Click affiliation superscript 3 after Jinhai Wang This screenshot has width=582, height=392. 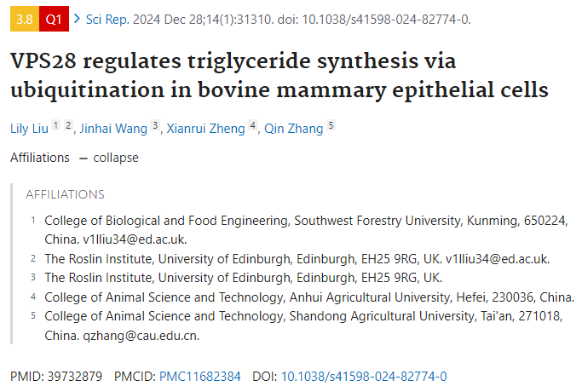tap(155, 125)
